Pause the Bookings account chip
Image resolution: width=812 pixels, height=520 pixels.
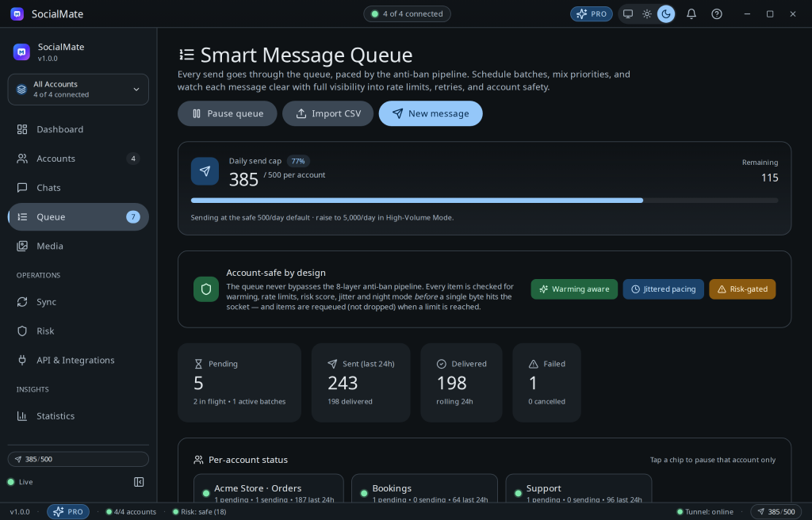[x=425, y=489]
